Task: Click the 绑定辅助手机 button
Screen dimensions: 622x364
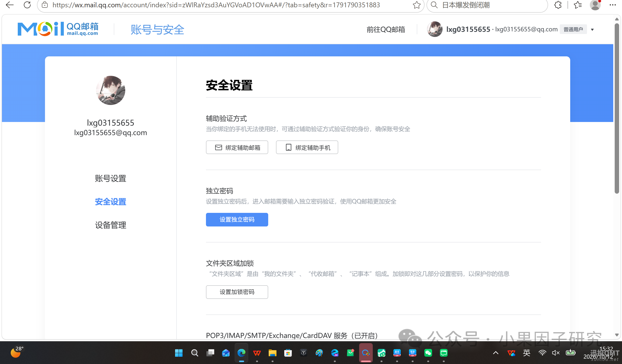Action: 307,147
